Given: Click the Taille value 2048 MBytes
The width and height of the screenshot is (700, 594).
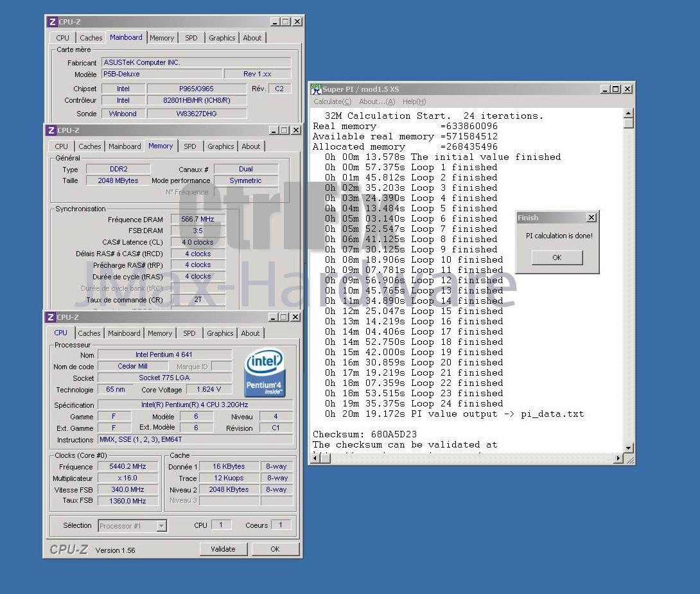Looking at the screenshot, I should pyautogui.click(x=118, y=180).
